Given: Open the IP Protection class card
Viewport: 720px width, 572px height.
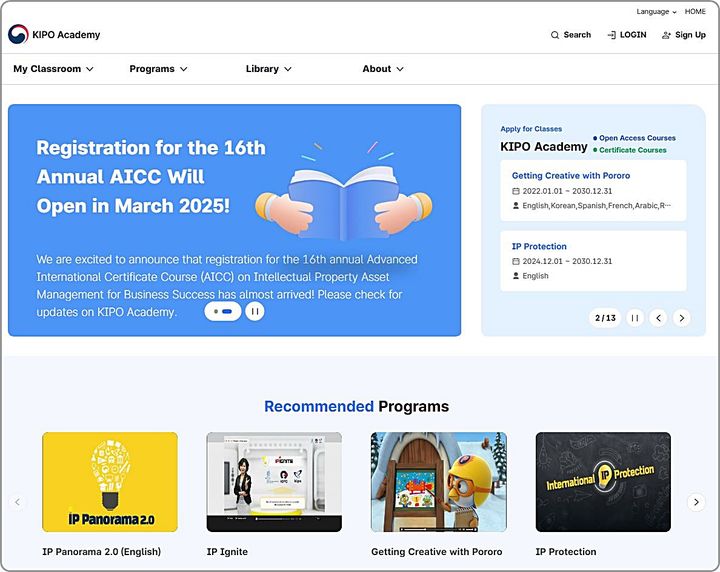Looking at the screenshot, I should (593, 260).
